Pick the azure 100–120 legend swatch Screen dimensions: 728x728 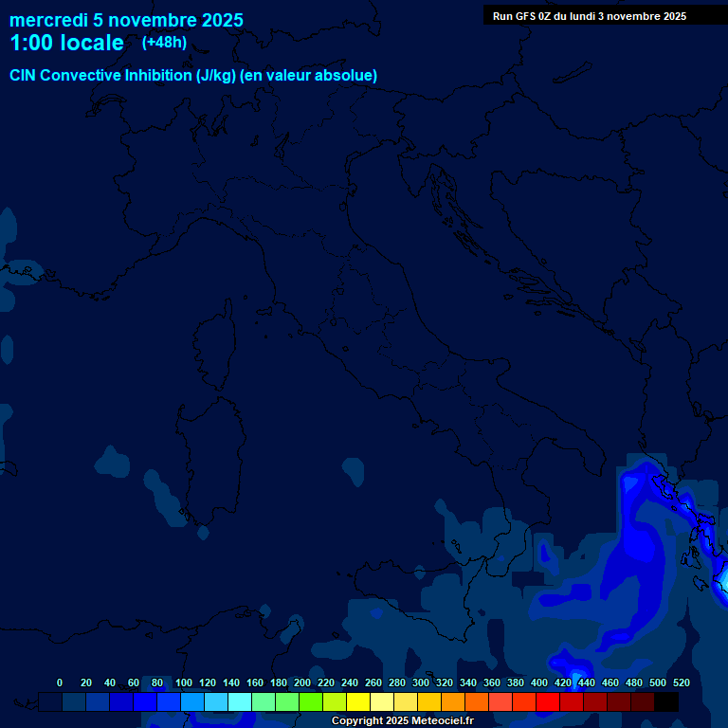click(192, 701)
